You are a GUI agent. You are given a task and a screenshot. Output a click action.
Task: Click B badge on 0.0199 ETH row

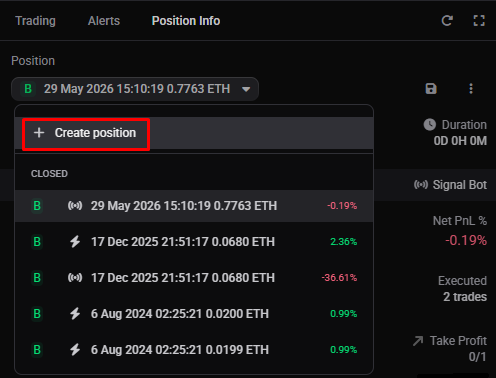pyautogui.click(x=37, y=350)
